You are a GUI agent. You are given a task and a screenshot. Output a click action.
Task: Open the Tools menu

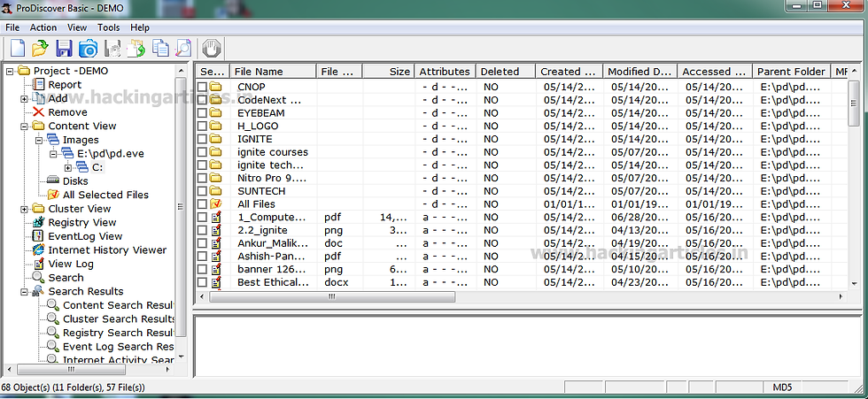coord(108,27)
